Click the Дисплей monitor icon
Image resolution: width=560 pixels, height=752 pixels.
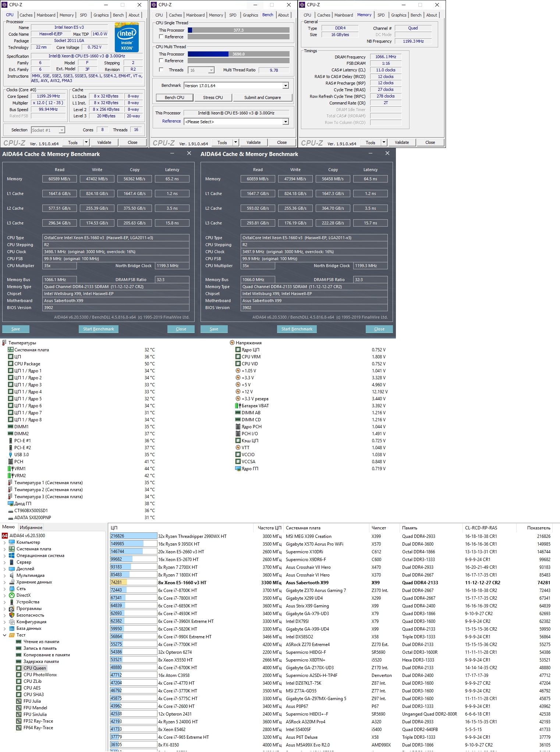click(x=12, y=569)
